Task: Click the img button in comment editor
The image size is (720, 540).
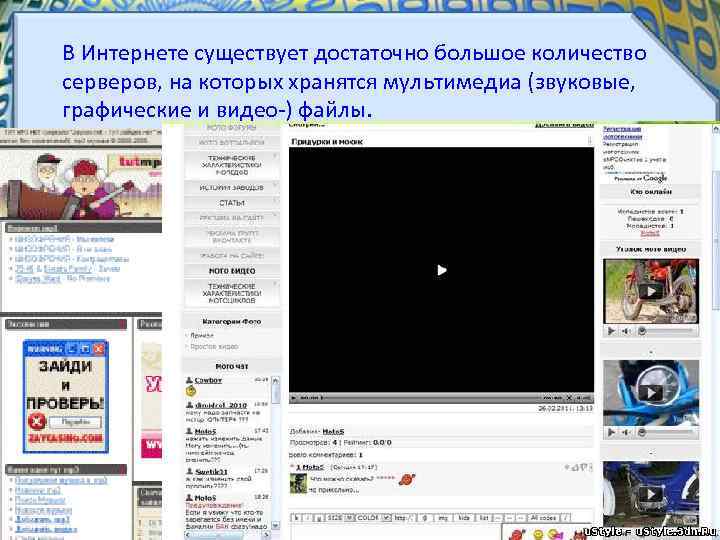Action: 443,518
